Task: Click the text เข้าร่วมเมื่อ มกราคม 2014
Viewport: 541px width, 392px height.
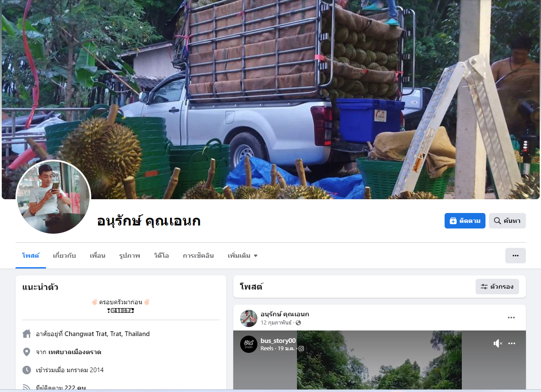Action: [70, 370]
